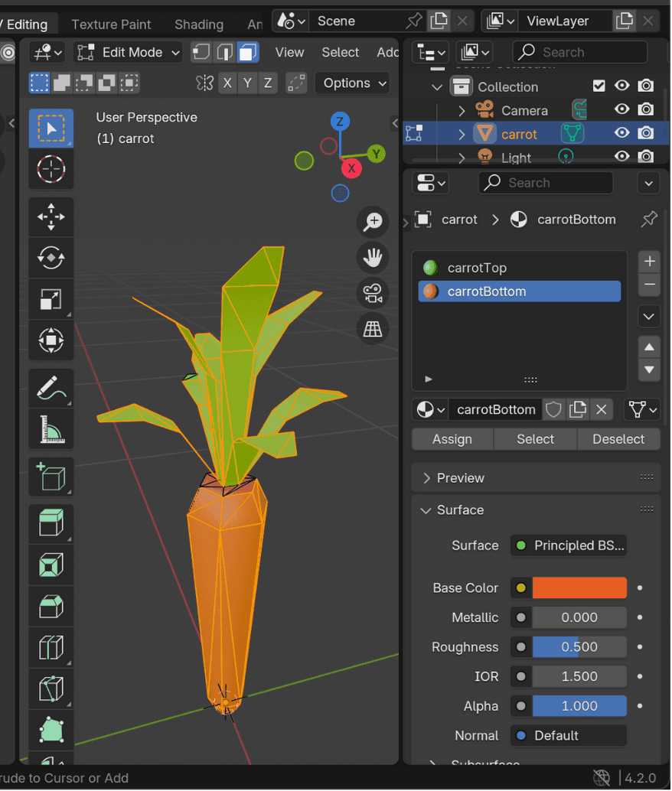
Task: Click the material Select button
Action: pyautogui.click(x=535, y=439)
